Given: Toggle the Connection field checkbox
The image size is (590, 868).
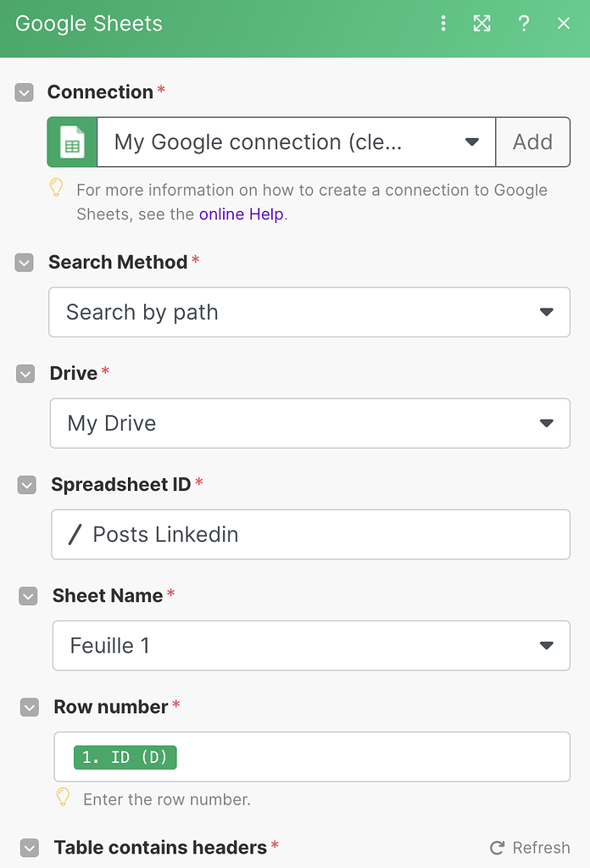Looking at the screenshot, I should (x=24, y=92).
